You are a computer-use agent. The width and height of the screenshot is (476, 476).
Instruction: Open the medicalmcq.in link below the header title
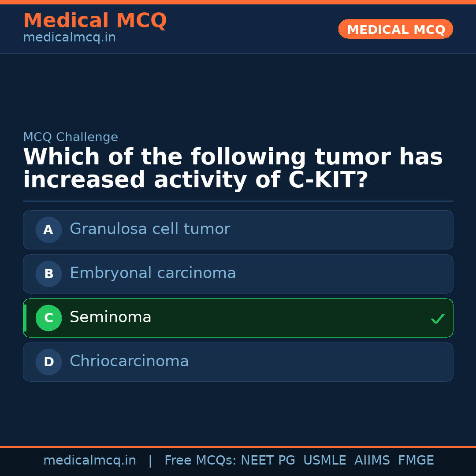pos(69,38)
